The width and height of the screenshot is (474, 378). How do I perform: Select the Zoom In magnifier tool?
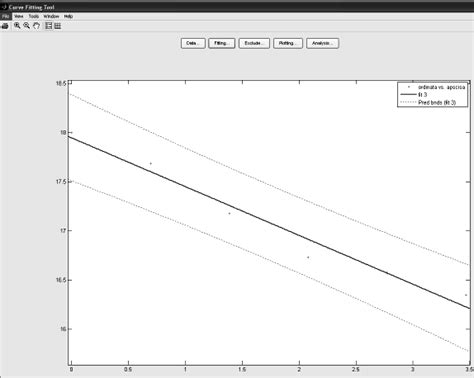pos(17,26)
